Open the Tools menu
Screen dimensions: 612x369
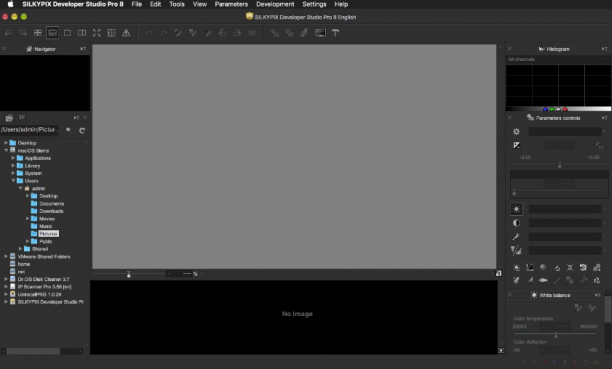(177, 4)
